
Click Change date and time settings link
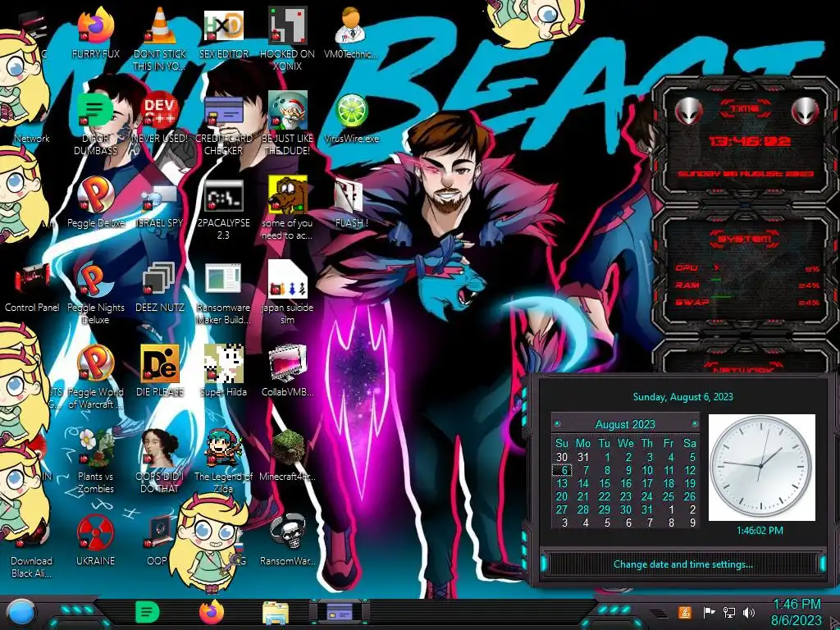pyautogui.click(x=683, y=564)
